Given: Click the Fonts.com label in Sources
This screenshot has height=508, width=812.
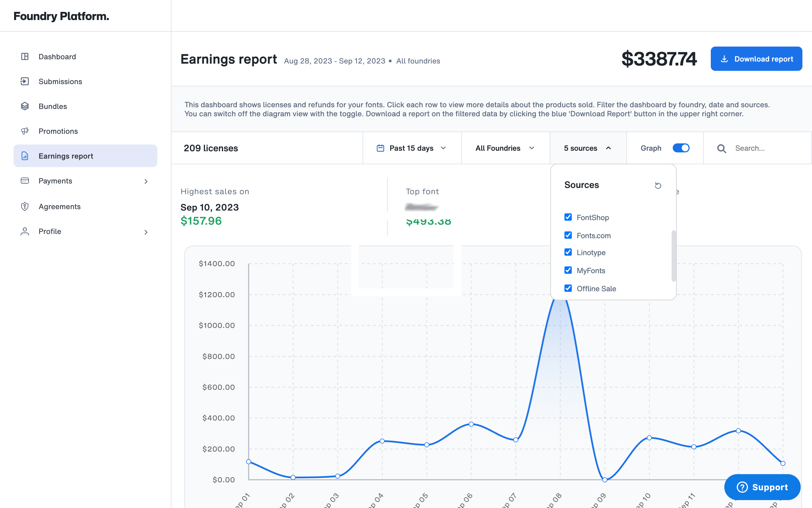Looking at the screenshot, I should pos(593,236).
